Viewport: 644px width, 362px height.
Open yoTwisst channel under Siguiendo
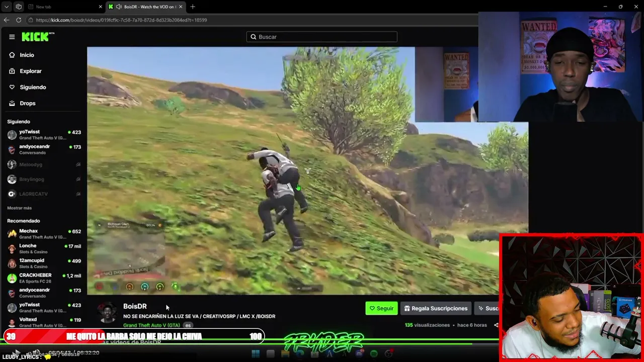click(44, 135)
